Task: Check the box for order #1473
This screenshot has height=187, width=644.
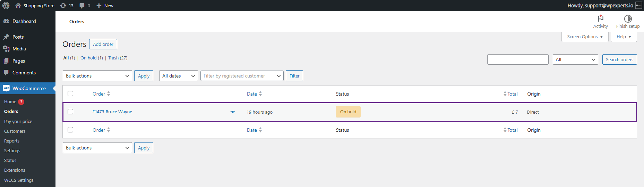Action: (70, 112)
